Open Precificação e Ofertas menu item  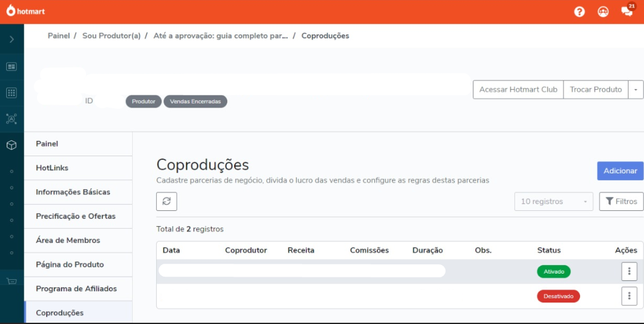[78, 216]
